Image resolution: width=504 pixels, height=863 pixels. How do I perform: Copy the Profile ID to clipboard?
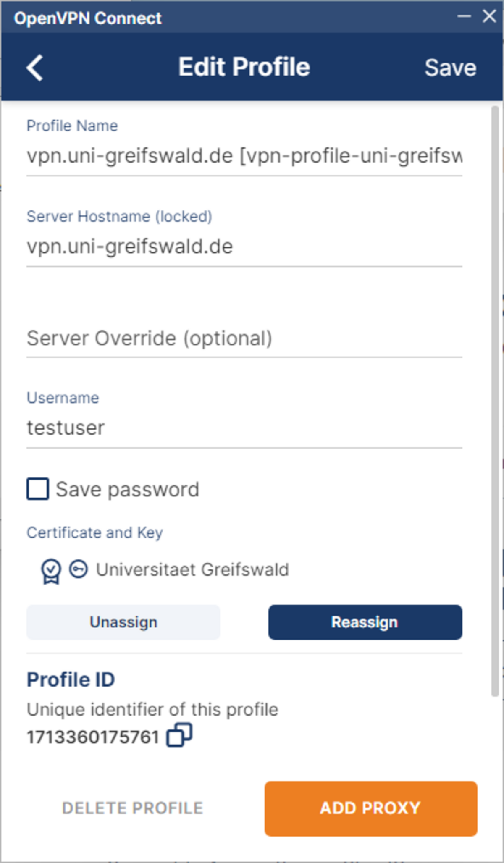[x=179, y=735]
